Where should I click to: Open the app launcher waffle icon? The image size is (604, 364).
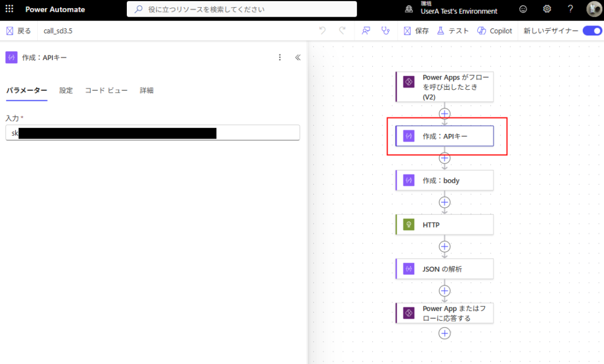coord(9,9)
